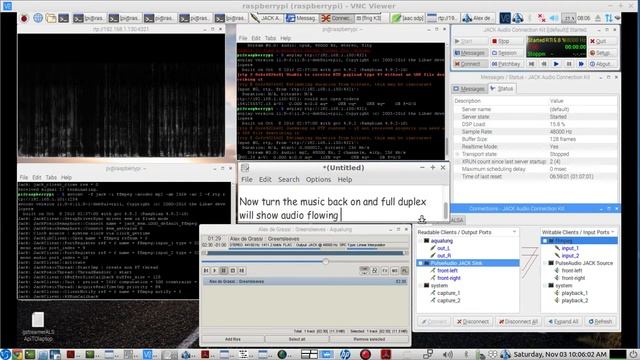Screen dimensions: 640x360
Task: Select out_L port under aqualung
Action: point(443,248)
